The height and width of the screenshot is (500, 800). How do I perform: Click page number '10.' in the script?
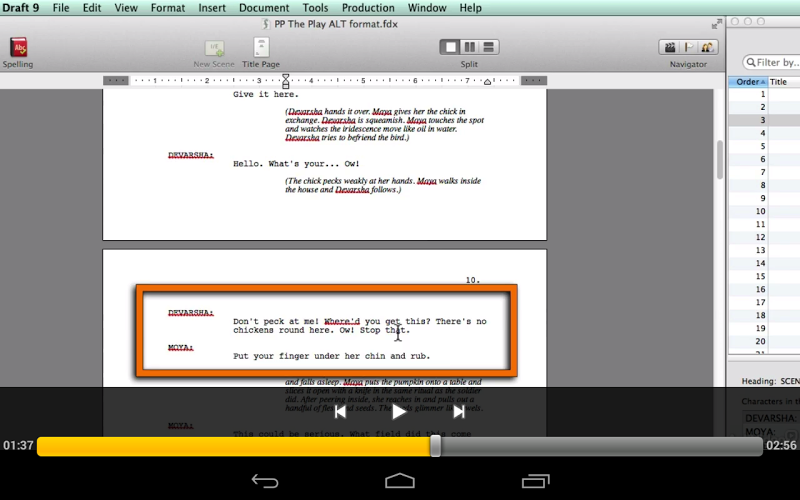(x=472, y=280)
